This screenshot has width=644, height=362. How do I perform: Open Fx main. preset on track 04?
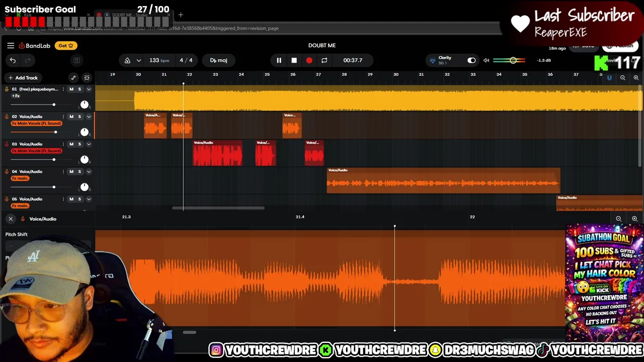20,178
